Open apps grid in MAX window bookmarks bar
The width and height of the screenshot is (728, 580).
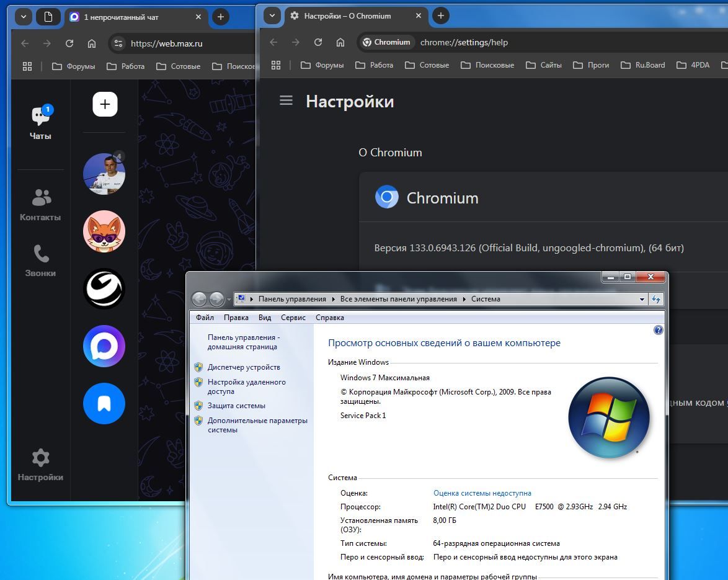pyautogui.click(x=27, y=66)
